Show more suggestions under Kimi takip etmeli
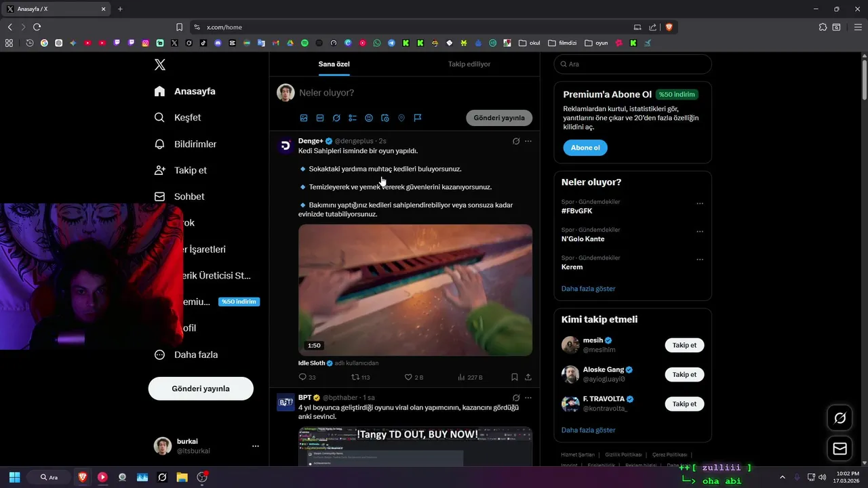 pos(589,430)
